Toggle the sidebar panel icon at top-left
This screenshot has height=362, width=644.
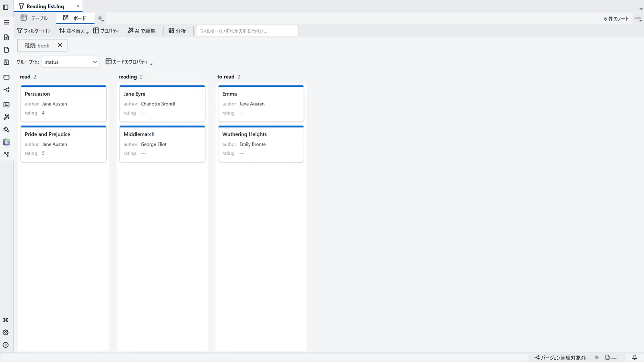coord(6,7)
